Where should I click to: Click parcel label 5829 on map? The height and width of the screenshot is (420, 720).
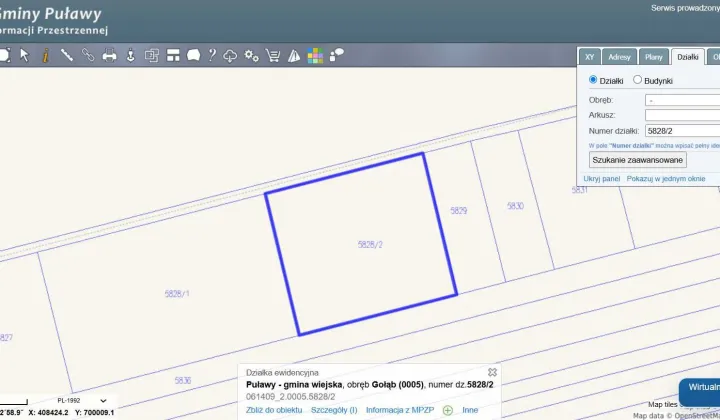coord(459,211)
